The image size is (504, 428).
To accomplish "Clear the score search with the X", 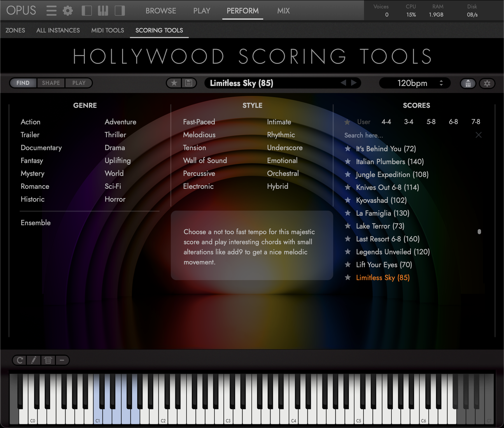I will [x=479, y=135].
